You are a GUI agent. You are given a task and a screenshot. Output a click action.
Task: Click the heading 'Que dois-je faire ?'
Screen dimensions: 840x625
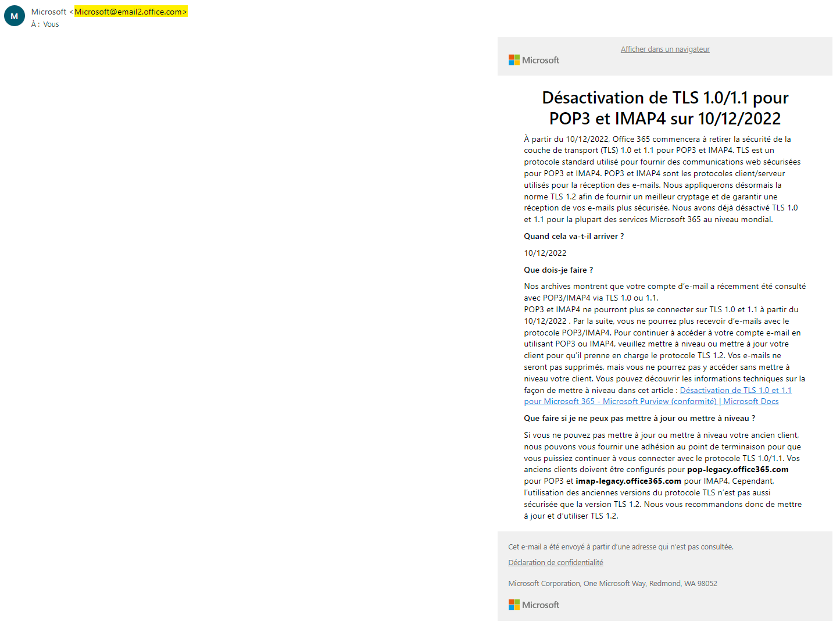click(x=559, y=270)
